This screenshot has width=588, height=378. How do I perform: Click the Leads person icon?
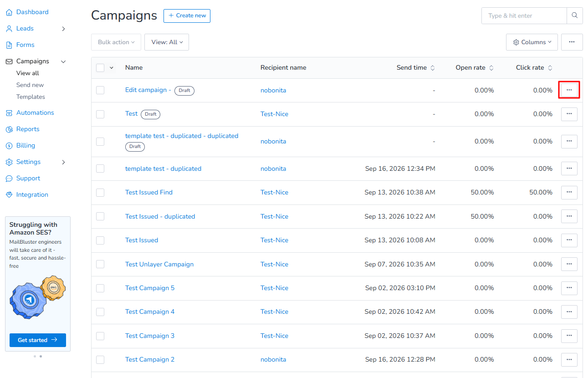pyautogui.click(x=9, y=29)
